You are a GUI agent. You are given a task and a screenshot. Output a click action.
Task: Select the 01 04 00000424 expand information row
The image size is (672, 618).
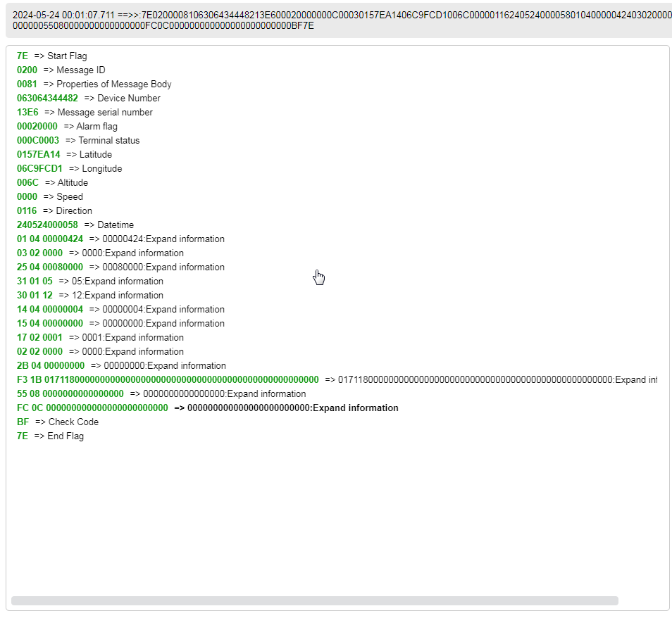pos(120,239)
